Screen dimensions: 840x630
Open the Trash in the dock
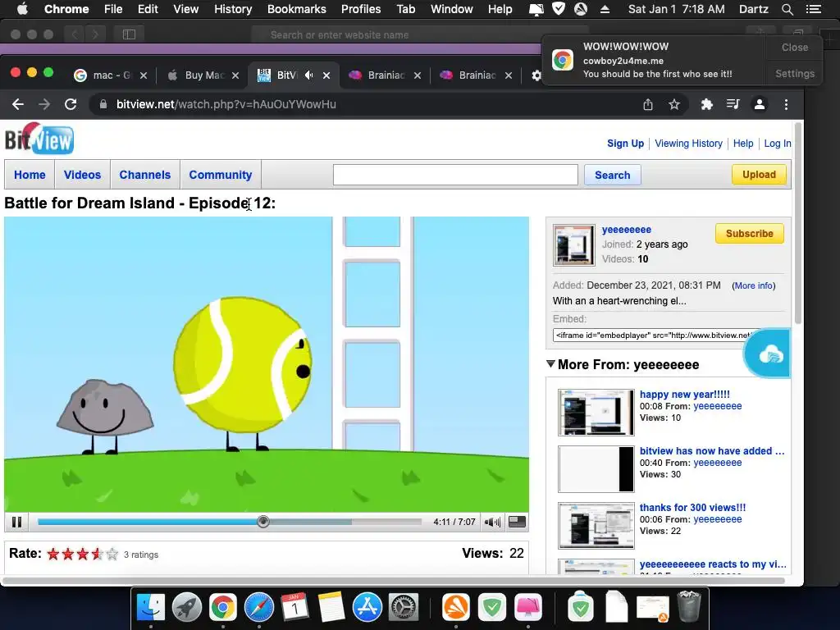(689, 608)
